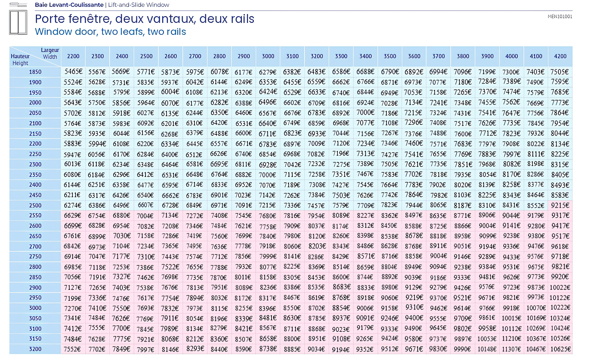Select the 1850 height row header
The image size is (596, 364).
[x=35, y=72]
